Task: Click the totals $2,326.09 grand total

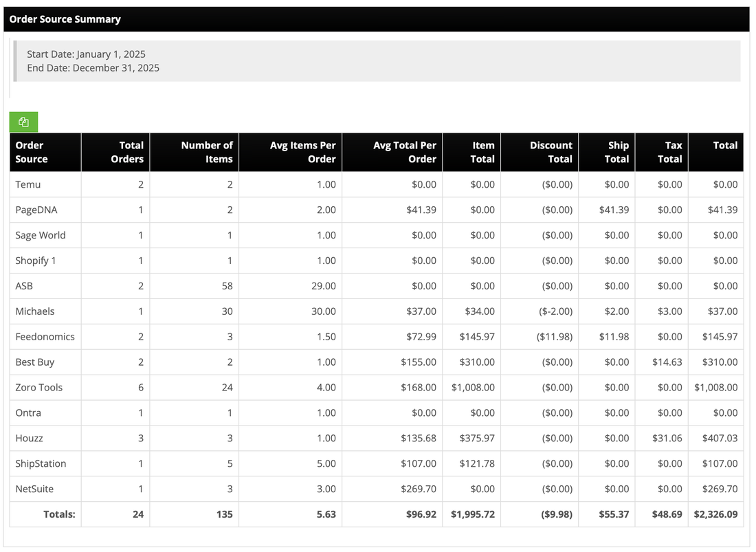Action: coord(715,514)
